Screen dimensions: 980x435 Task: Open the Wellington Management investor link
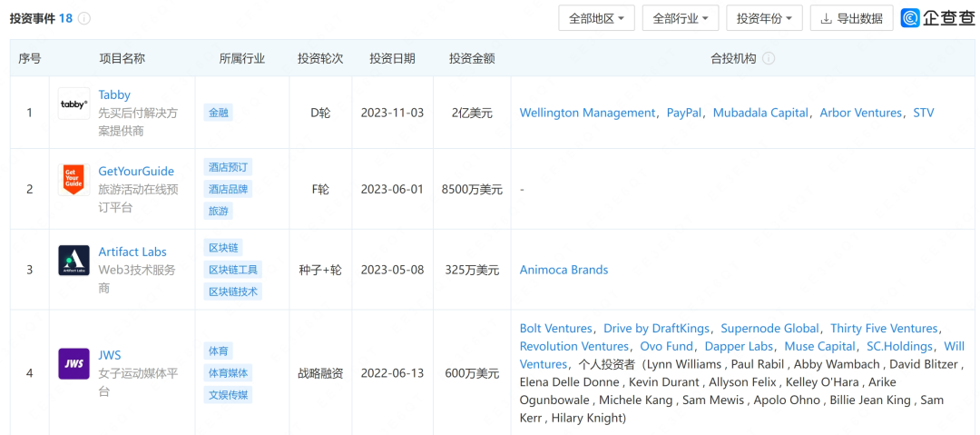pos(587,113)
